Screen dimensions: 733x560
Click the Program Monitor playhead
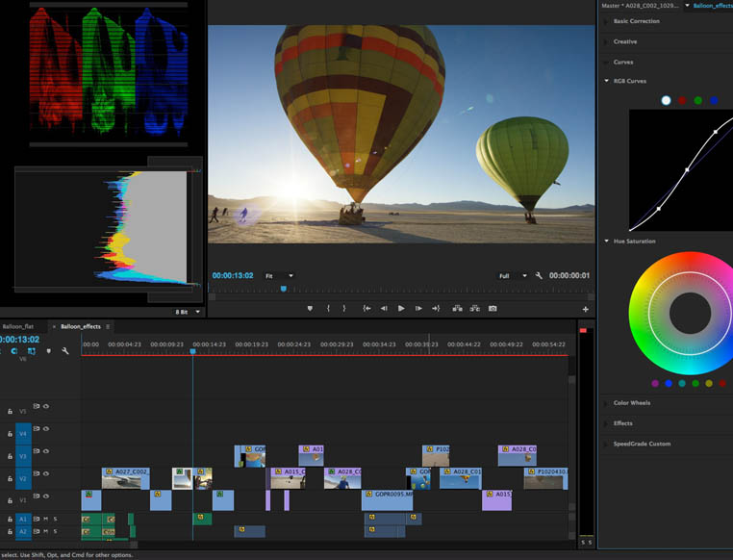click(x=283, y=289)
